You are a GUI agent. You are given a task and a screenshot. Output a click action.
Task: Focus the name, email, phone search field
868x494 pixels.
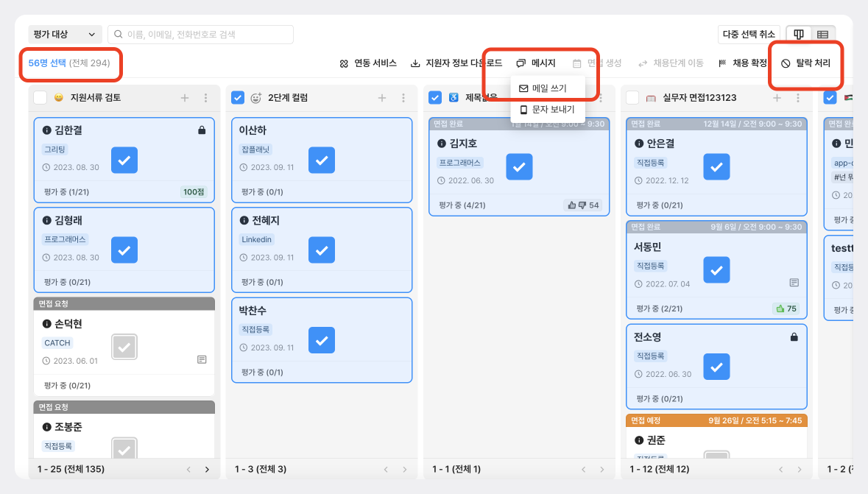[x=200, y=35]
